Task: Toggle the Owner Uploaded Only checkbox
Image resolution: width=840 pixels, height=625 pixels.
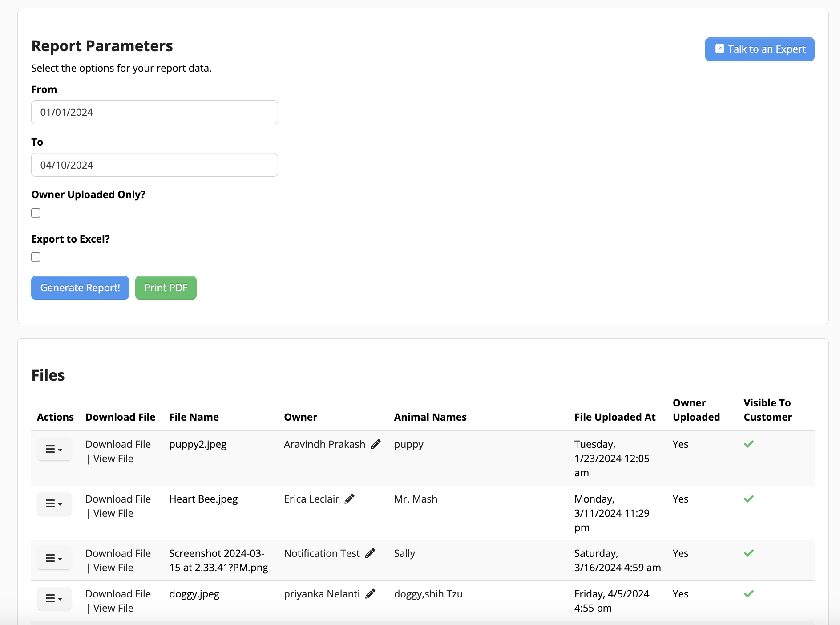Action: click(x=36, y=213)
